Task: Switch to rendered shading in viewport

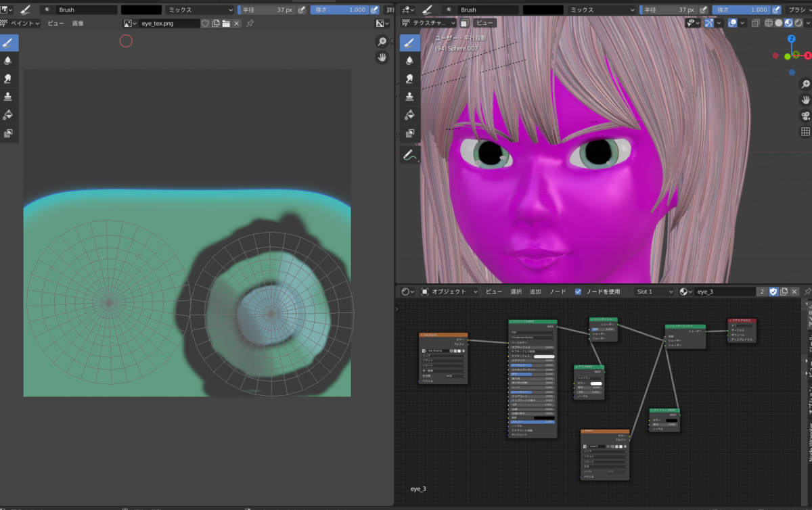Action: [x=798, y=23]
